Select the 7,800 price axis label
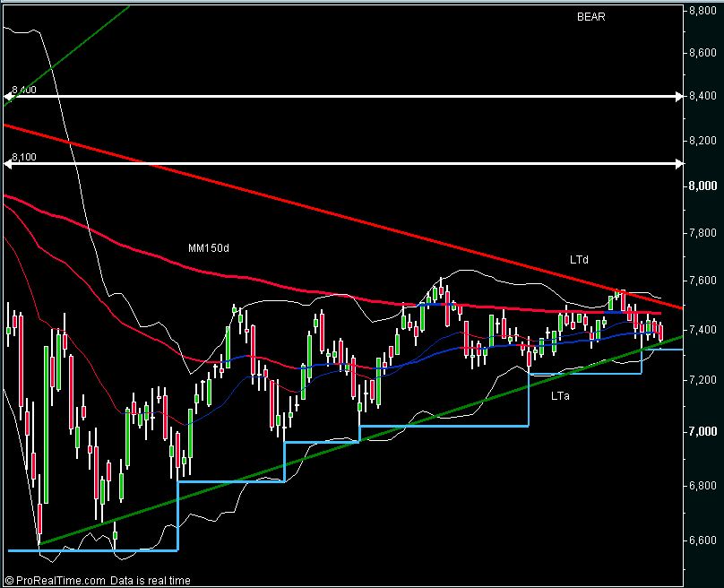The height and width of the screenshot is (588, 724). pos(702,232)
